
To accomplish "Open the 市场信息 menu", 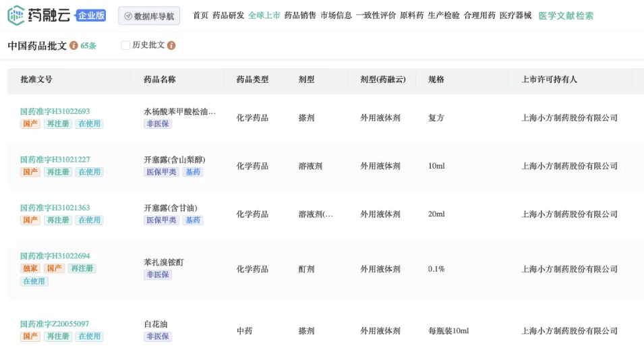I will pyautogui.click(x=336, y=16).
